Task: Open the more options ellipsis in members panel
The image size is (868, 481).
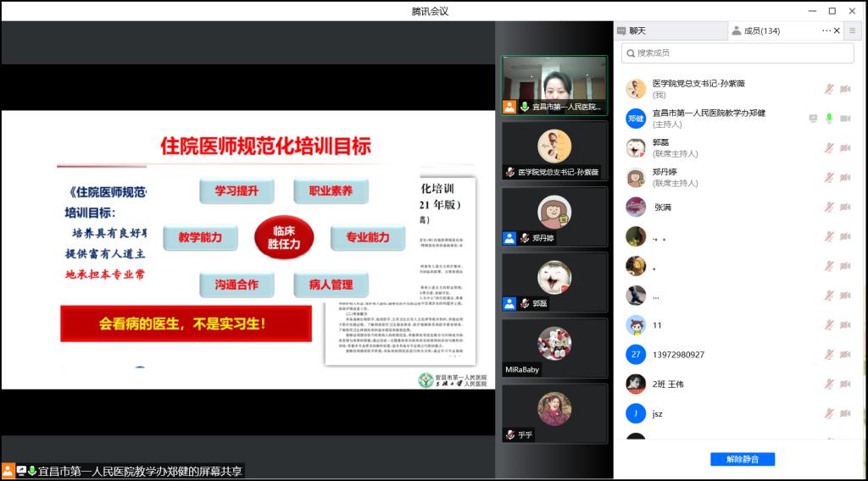Action: coord(826,31)
